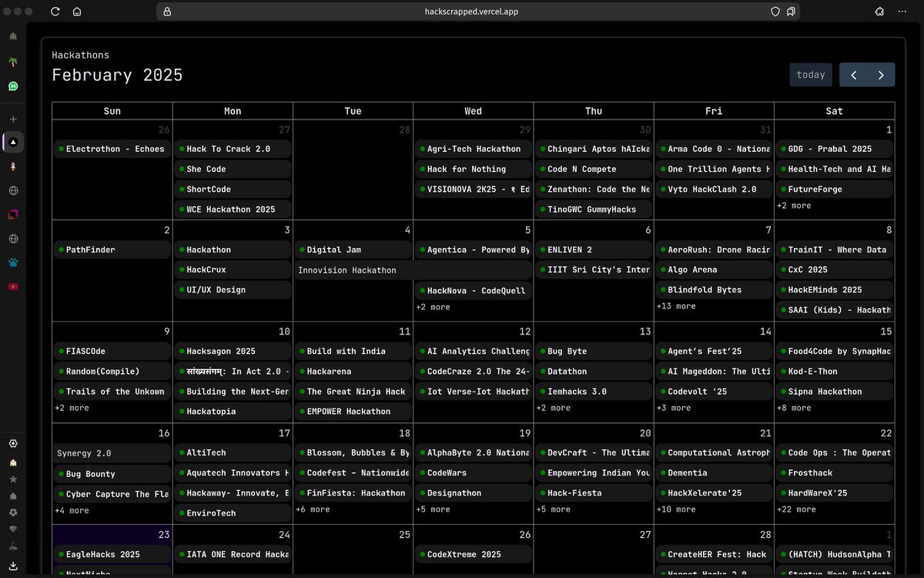
Task: Open the 'Synergy 2.0' event
Action: tap(112, 453)
